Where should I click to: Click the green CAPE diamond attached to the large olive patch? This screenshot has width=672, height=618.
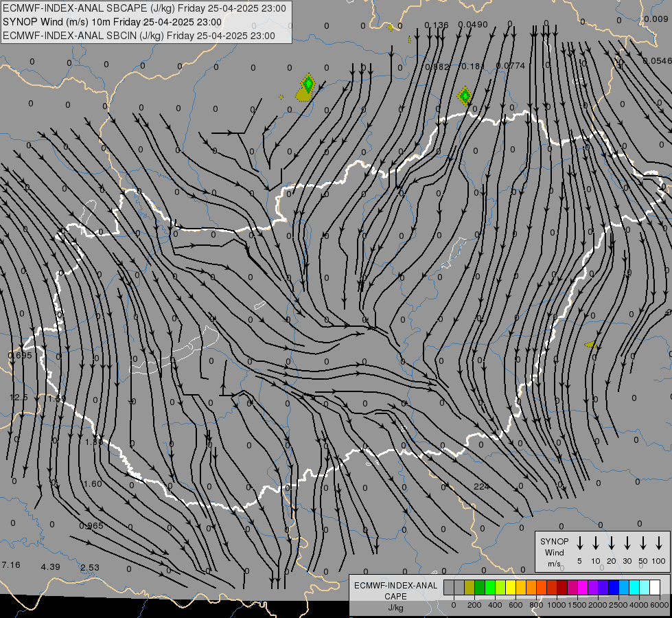(x=308, y=83)
